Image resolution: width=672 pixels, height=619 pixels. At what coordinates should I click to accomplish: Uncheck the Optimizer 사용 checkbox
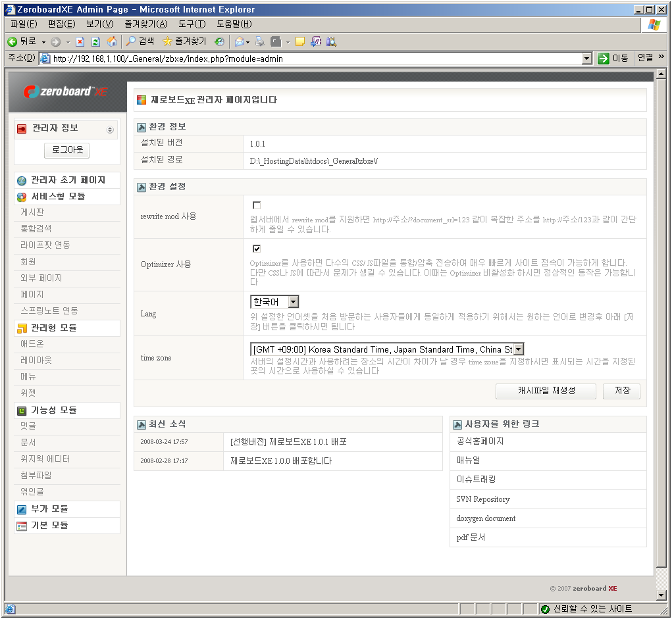[257, 249]
